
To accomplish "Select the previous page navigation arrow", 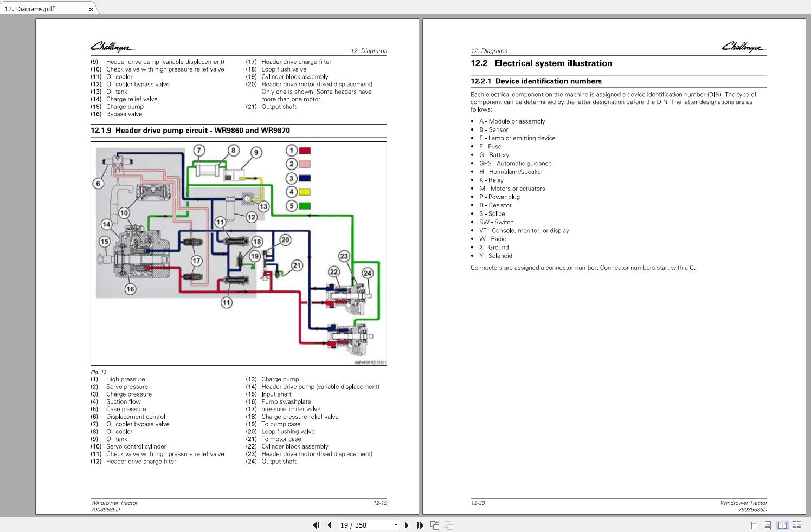I will click(330, 525).
